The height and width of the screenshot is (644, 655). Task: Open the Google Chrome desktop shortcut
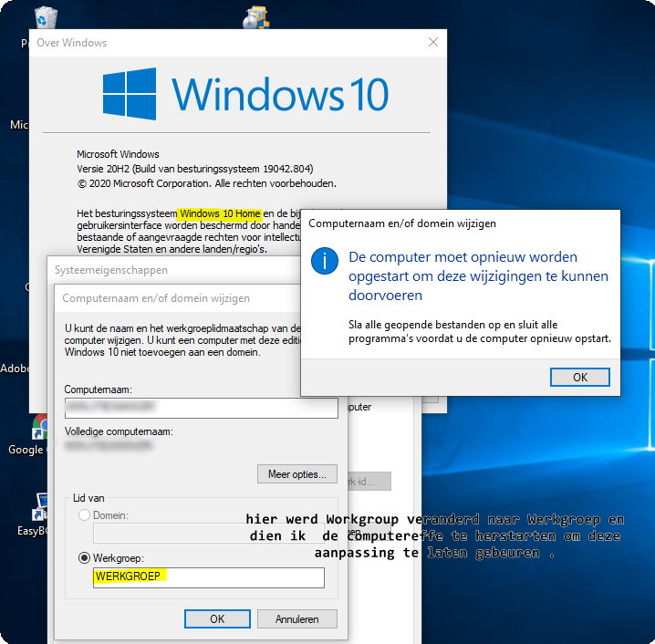(x=39, y=427)
